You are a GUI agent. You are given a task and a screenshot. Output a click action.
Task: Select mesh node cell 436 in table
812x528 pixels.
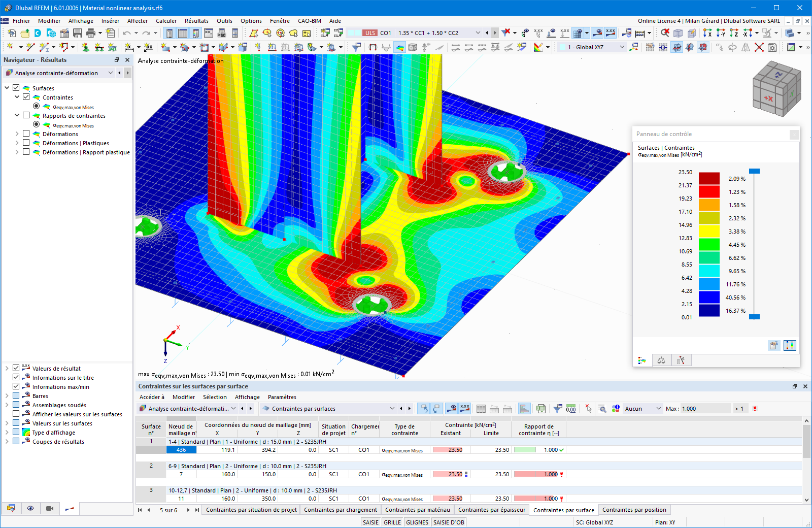(x=181, y=450)
